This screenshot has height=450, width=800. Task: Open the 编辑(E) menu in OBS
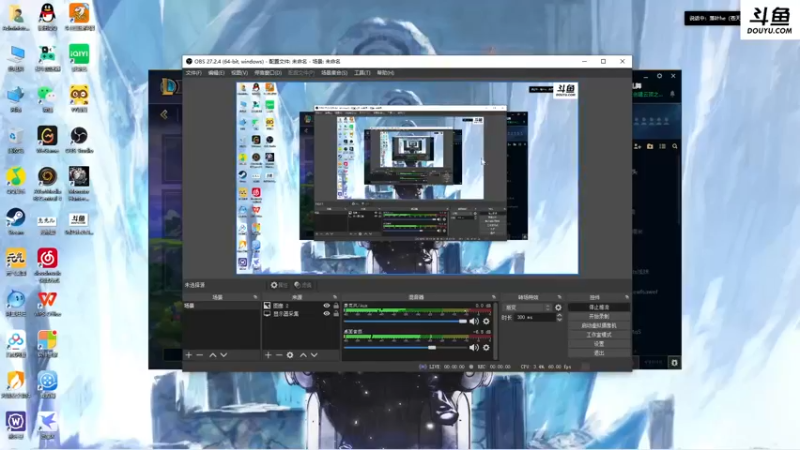tap(216, 73)
